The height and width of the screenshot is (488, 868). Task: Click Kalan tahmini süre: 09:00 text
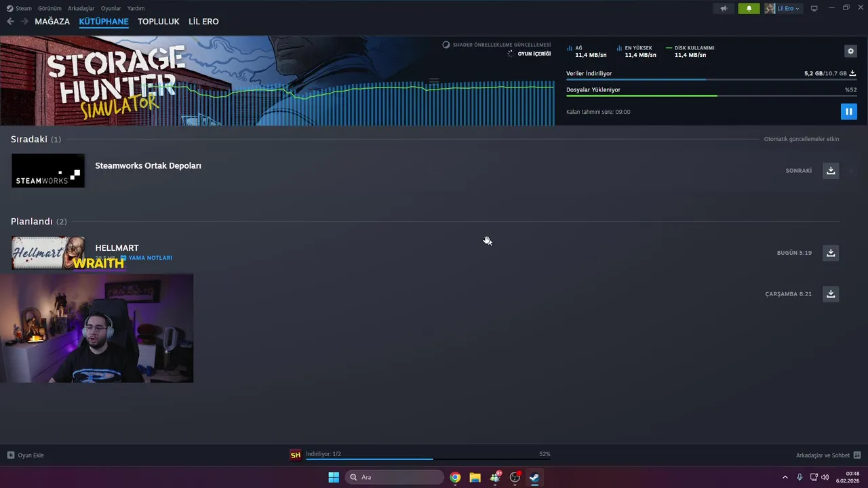point(598,112)
